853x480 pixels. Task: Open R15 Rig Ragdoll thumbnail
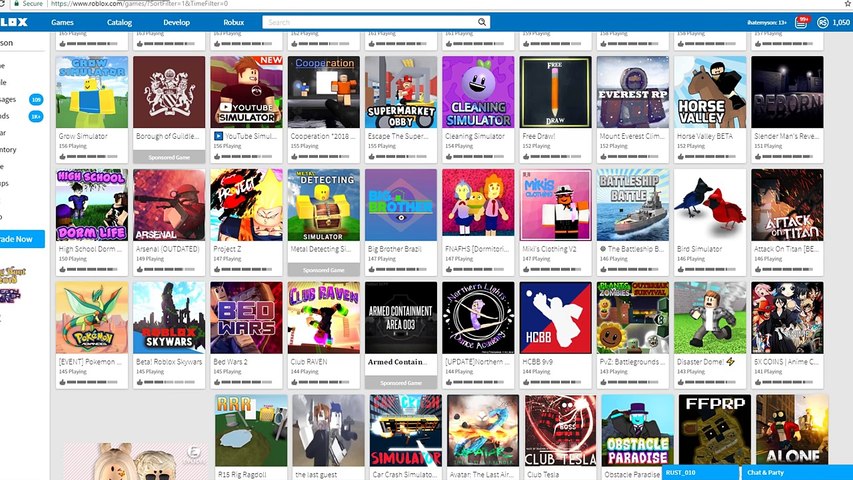click(251, 430)
